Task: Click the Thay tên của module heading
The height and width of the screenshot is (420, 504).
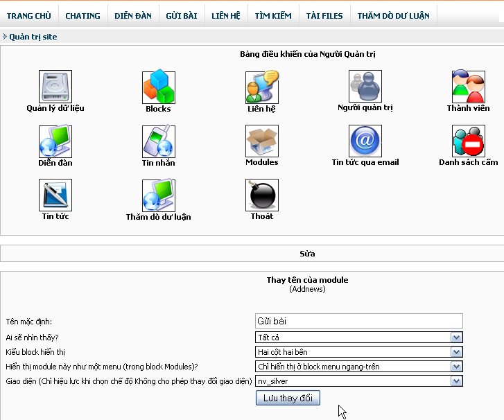Action: tap(307, 280)
